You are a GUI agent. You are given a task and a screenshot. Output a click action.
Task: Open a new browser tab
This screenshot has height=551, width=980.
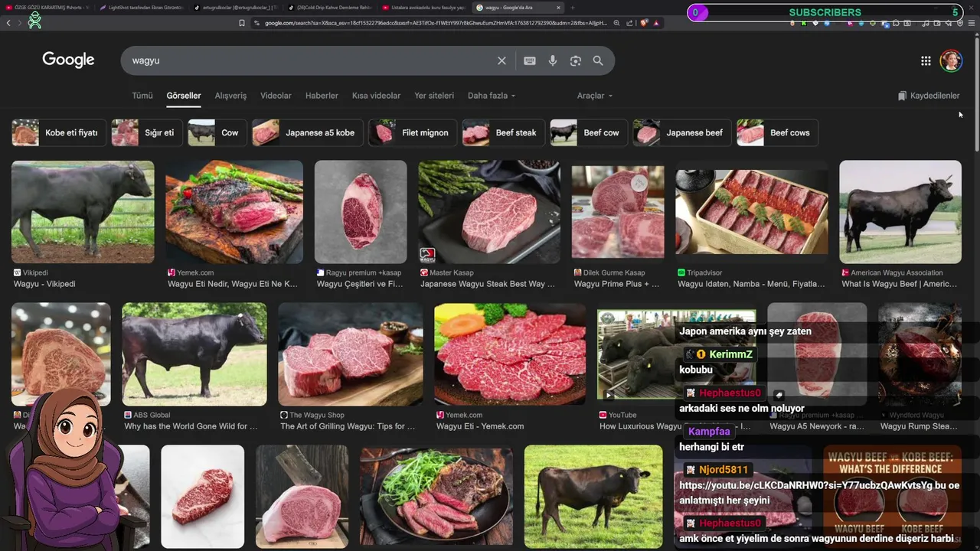572,8
